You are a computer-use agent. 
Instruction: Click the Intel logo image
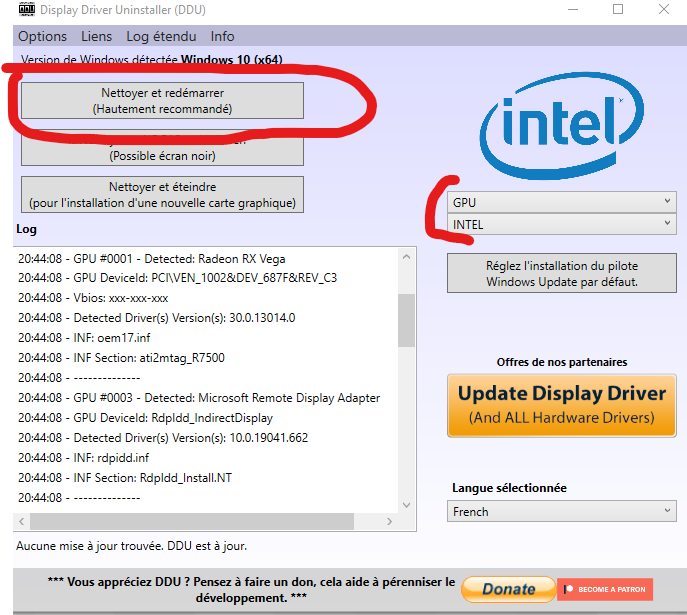(x=561, y=125)
